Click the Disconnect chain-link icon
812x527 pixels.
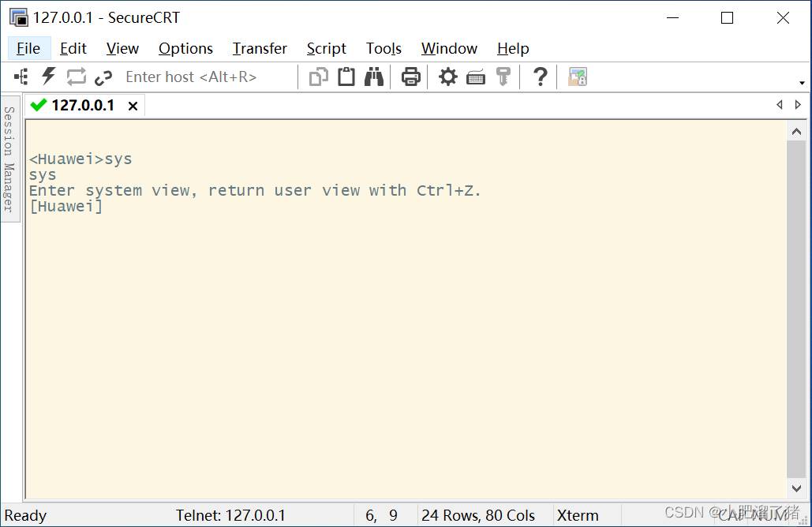coord(103,77)
